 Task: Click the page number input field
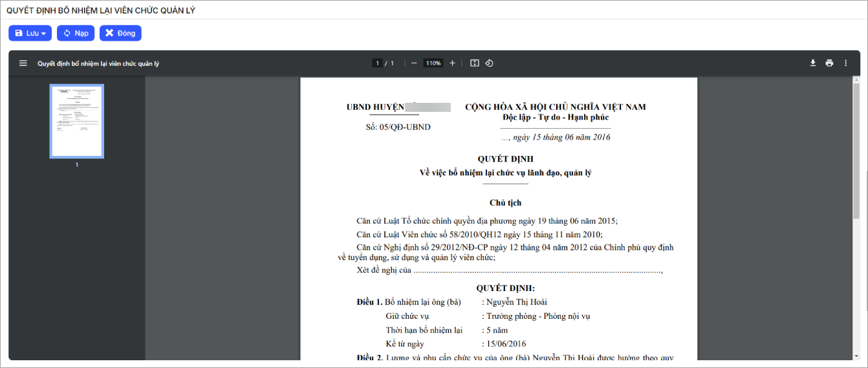click(376, 63)
